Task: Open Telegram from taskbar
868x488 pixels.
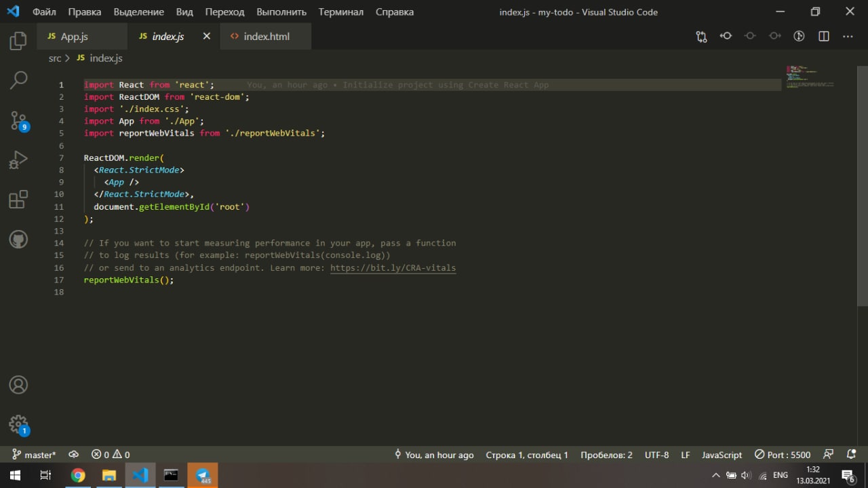Action: tap(203, 475)
